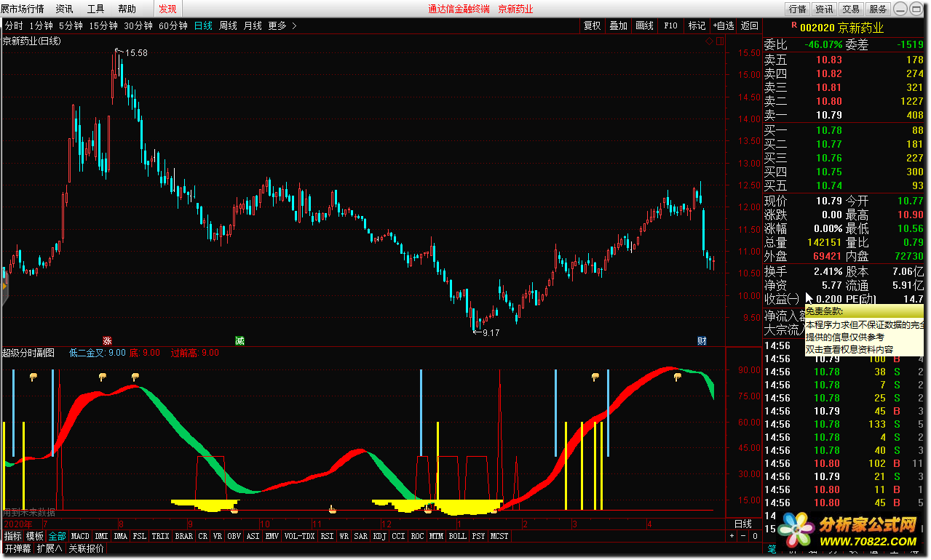
Task: Click the 服务 service button
Action: point(878,9)
